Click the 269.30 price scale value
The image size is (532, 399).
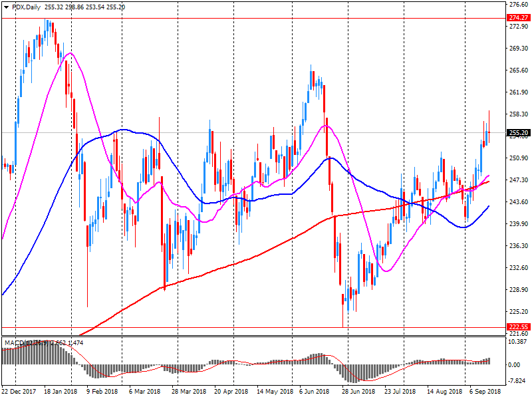click(519, 49)
